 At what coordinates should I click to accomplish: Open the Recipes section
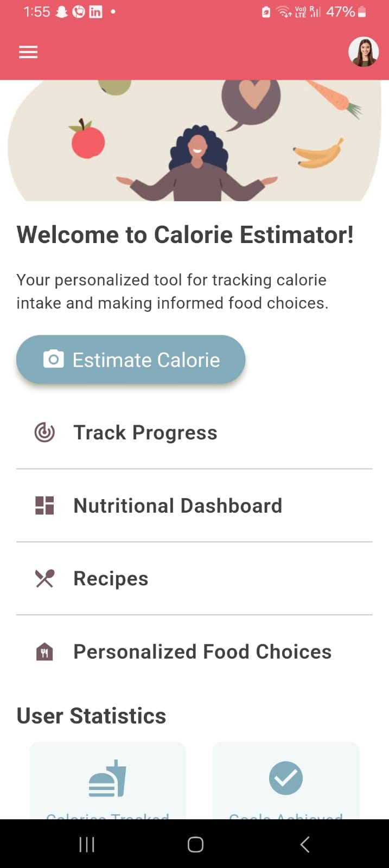pyautogui.click(x=110, y=578)
